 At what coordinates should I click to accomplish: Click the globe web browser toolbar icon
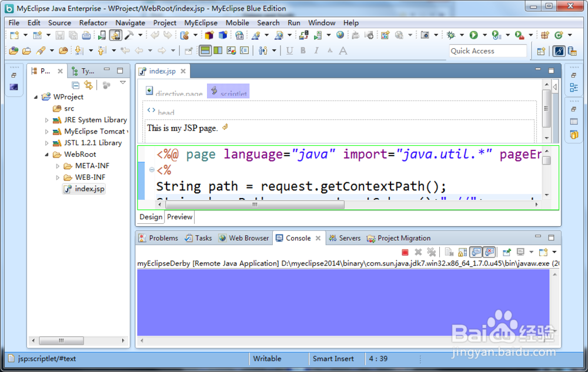pyautogui.click(x=340, y=35)
